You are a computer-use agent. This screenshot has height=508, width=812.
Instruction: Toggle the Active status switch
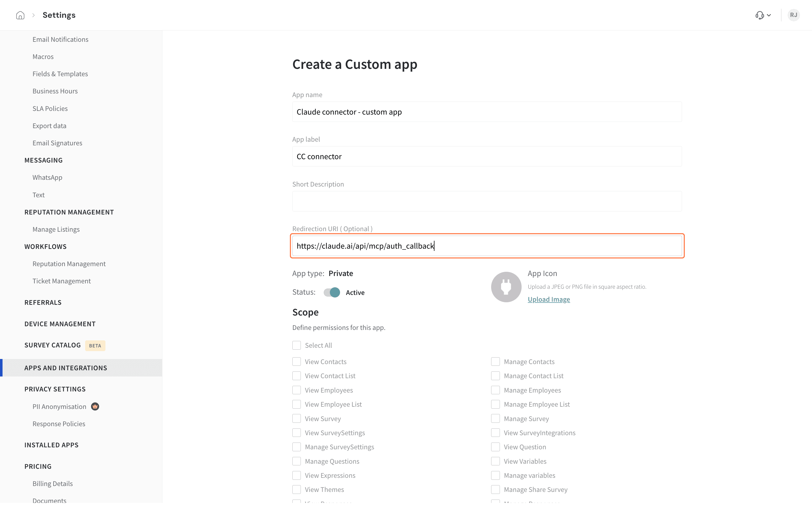[332, 292]
